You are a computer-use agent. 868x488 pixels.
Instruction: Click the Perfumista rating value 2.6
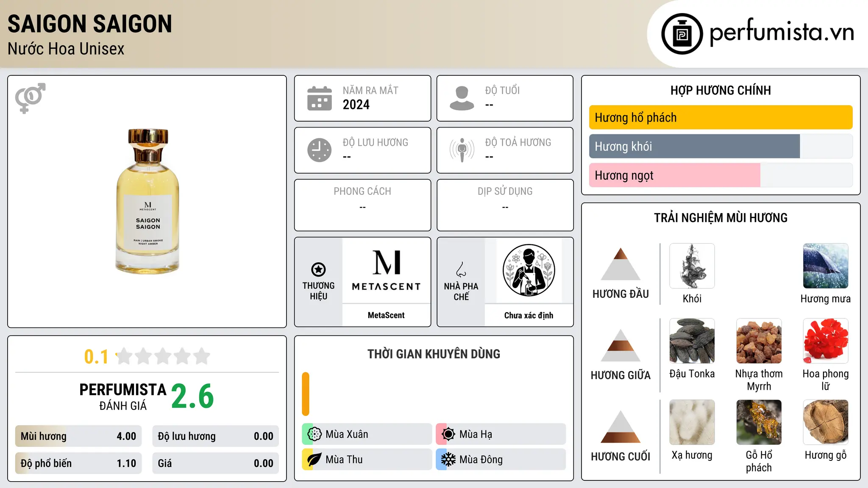(192, 396)
